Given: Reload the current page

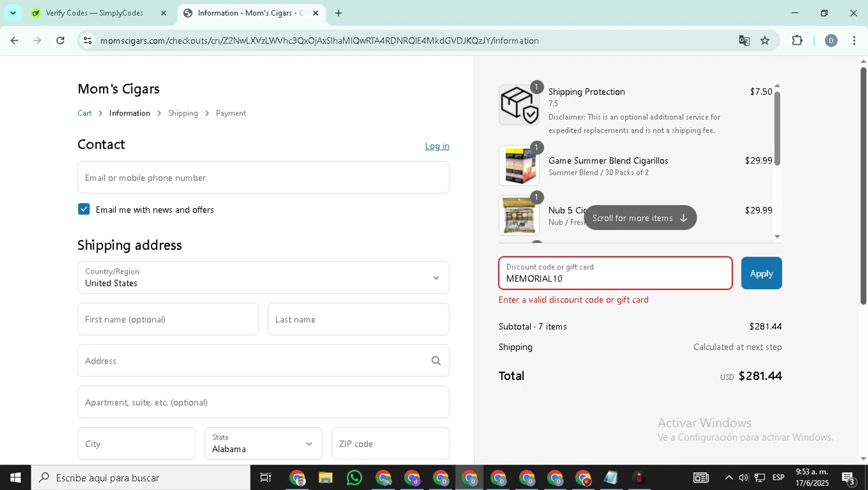Looking at the screenshot, I should (60, 40).
